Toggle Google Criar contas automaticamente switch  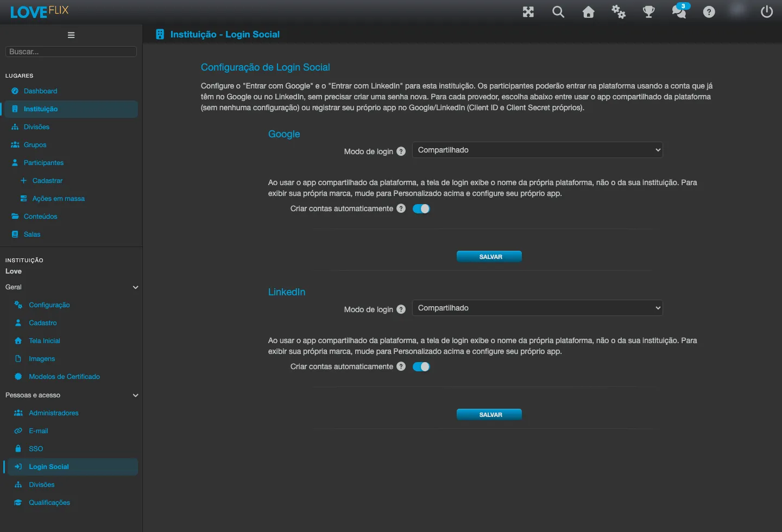tap(421, 208)
